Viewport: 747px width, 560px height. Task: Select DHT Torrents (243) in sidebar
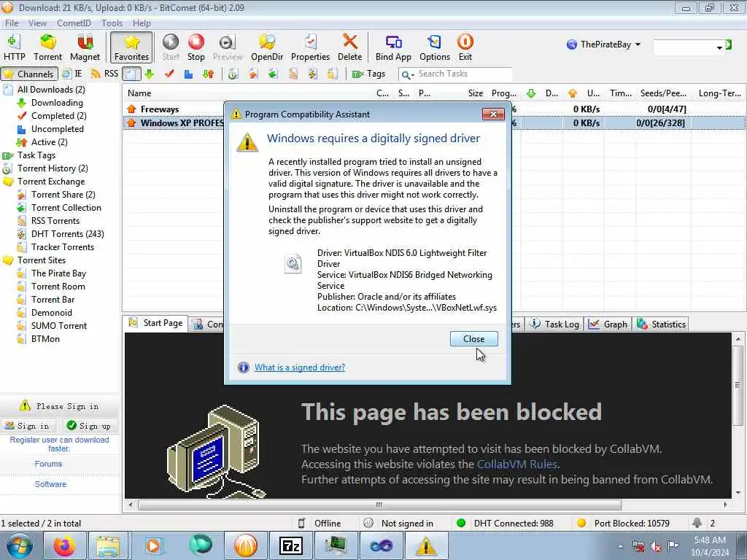click(x=68, y=234)
